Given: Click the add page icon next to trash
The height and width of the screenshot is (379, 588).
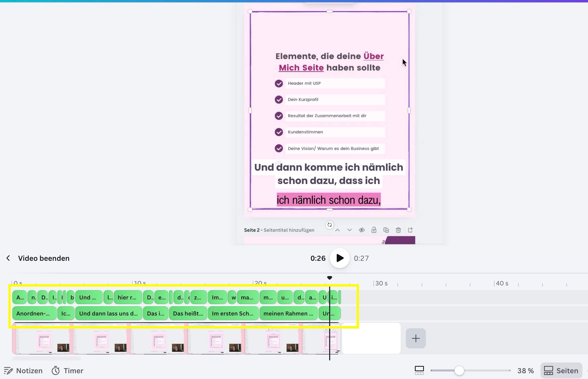Looking at the screenshot, I should 410,230.
